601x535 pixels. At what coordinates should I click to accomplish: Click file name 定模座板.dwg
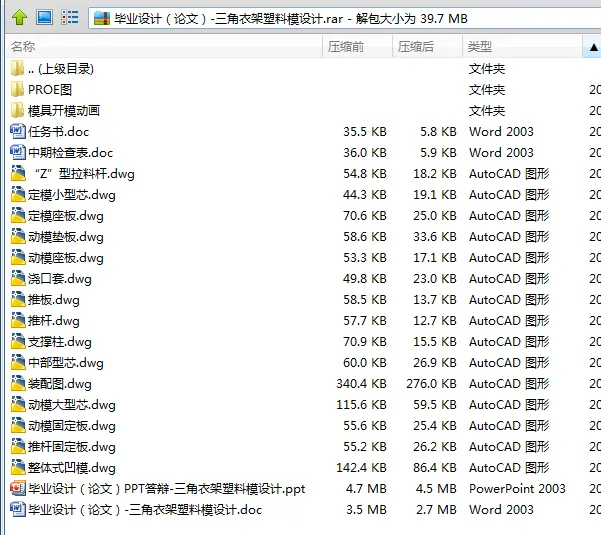tap(66, 216)
